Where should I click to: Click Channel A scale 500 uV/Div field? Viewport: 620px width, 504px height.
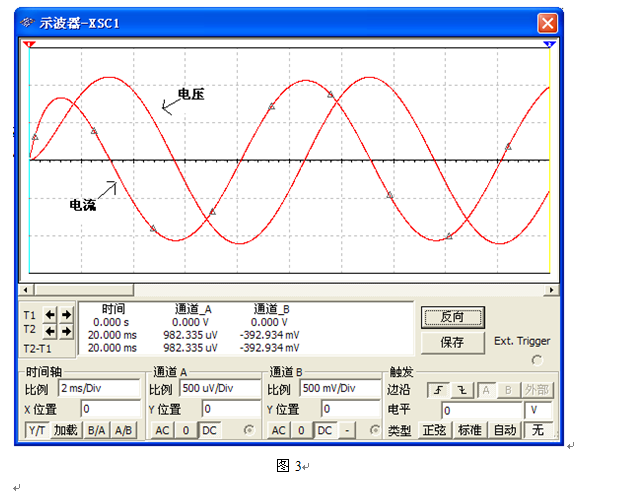coord(218,388)
